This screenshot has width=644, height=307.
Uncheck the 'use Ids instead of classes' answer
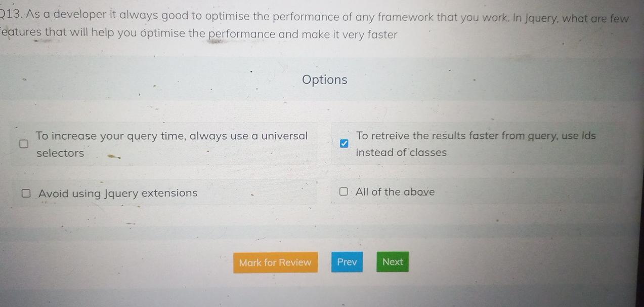coord(345,143)
